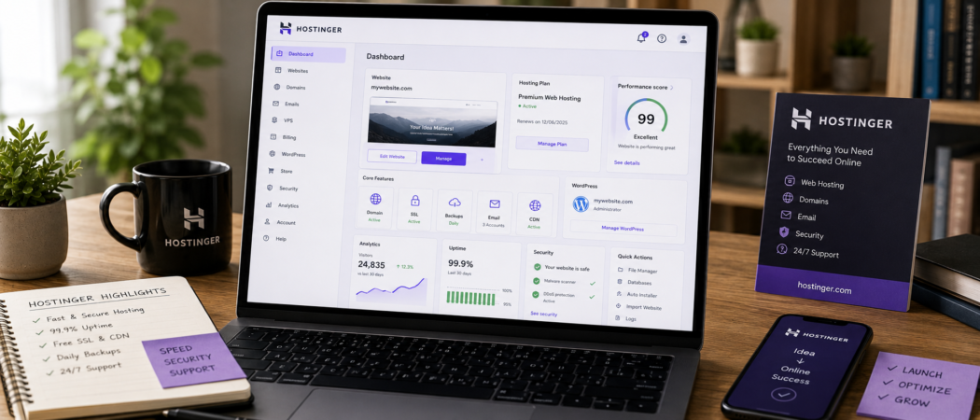Click the Help icon in the sidebar
The height and width of the screenshot is (420, 980).
tap(266, 239)
